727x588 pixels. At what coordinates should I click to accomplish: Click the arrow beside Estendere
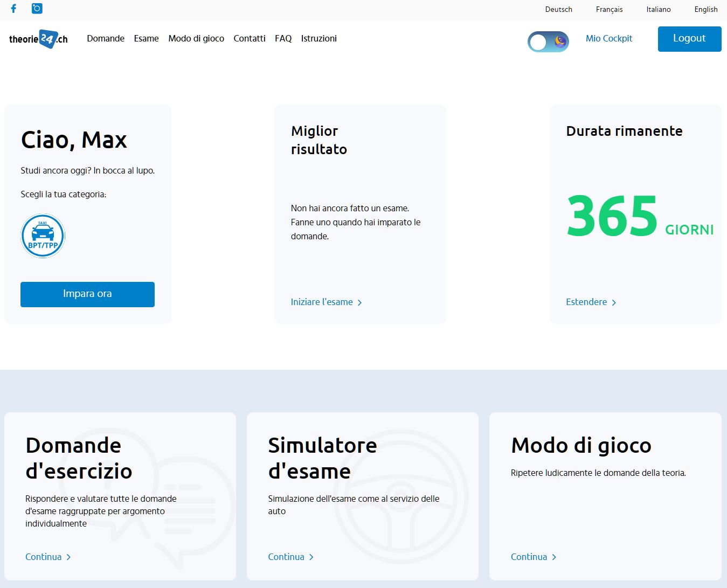pyautogui.click(x=614, y=302)
